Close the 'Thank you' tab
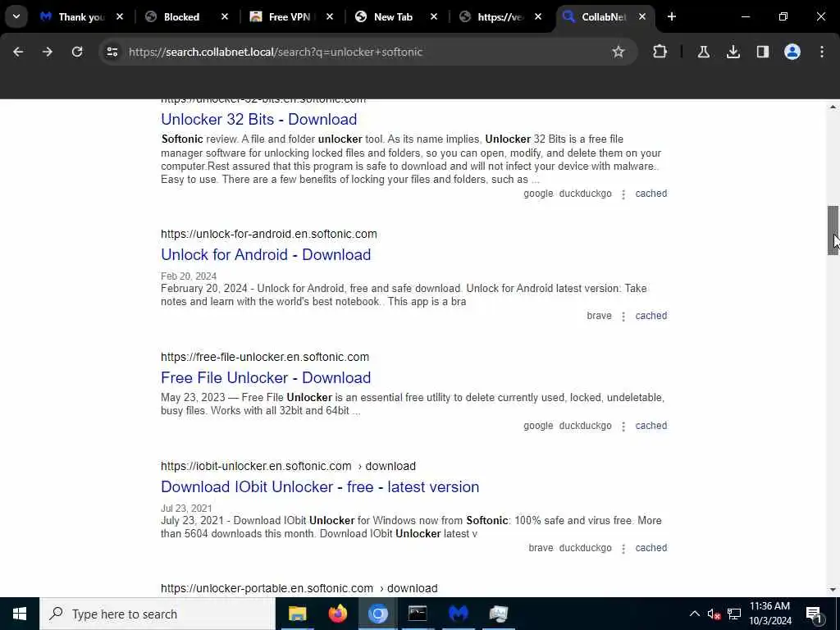The width and height of the screenshot is (840, 630). 120,16
